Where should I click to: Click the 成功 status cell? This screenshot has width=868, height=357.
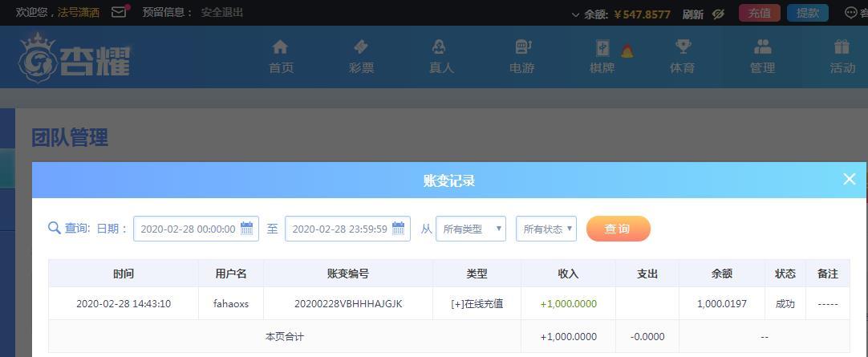pos(785,304)
